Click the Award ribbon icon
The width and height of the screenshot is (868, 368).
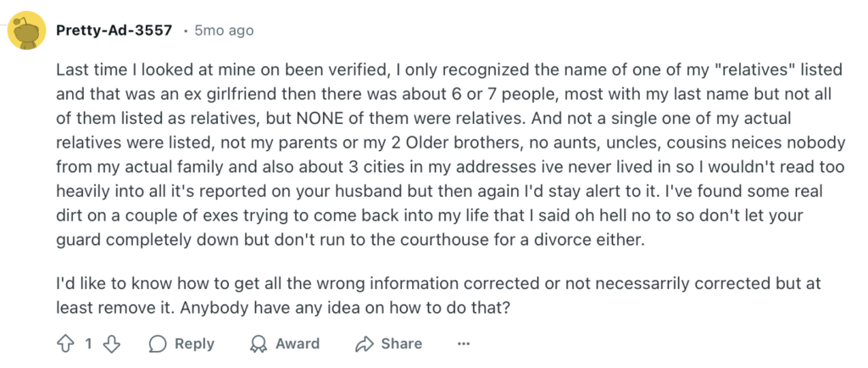pyautogui.click(x=258, y=344)
